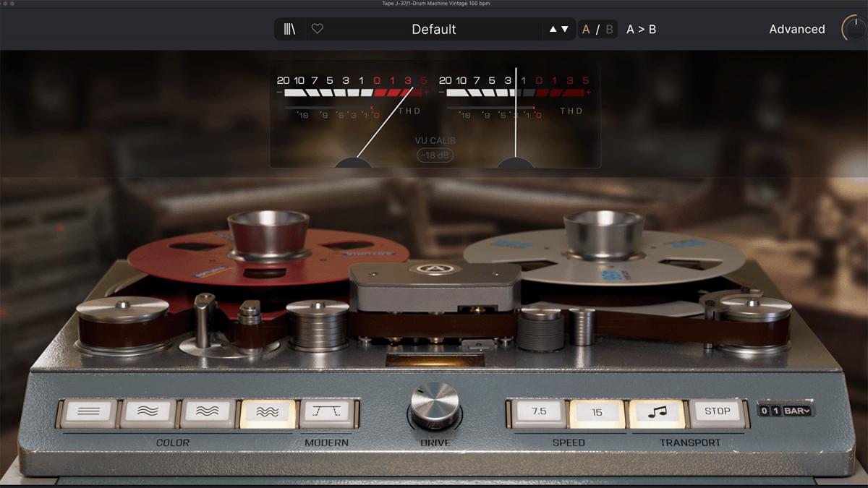Viewport: 868px width, 488px height.
Task: Select the flat-lines color button
Action: pos(89,413)
